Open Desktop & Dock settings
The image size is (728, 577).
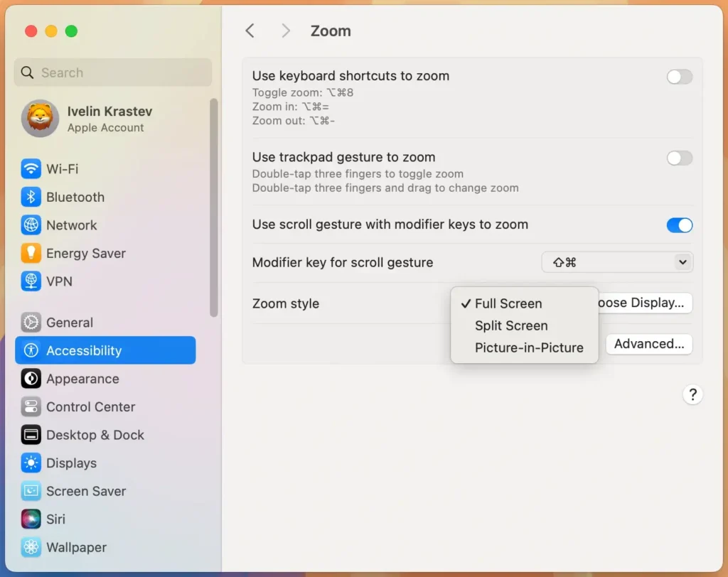pyautogui.click(x=90, y=435)
